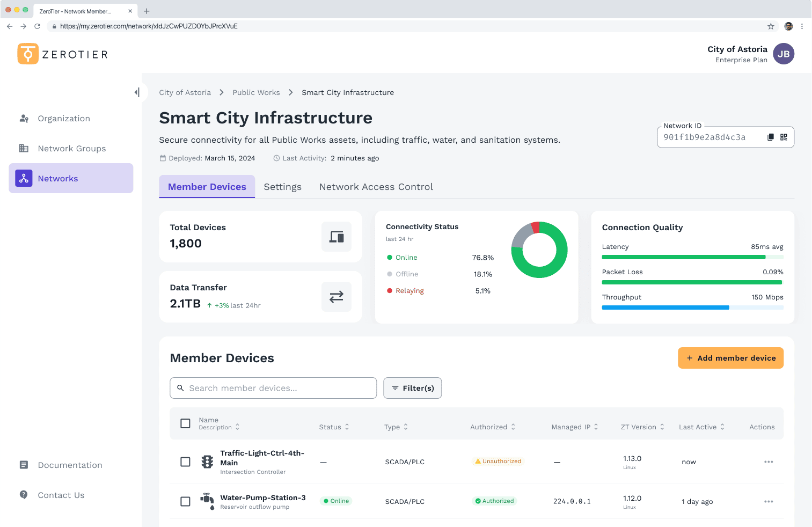
Task: Click the Data Transfer arrows icon
Action: (x=336, y=297)
